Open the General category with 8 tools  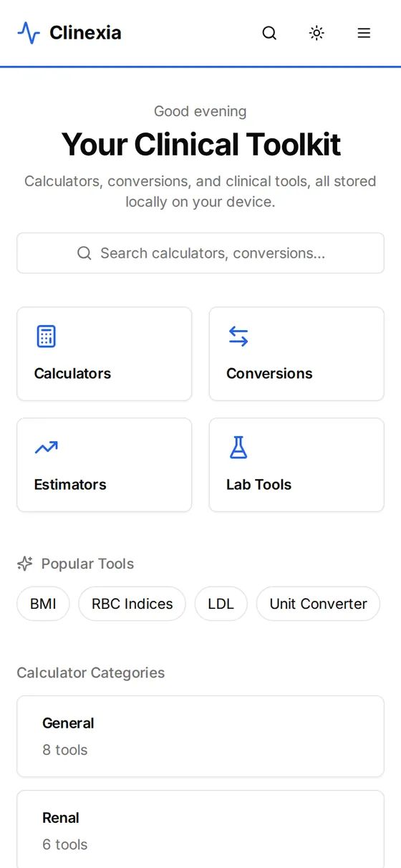(x=200, y=736)
